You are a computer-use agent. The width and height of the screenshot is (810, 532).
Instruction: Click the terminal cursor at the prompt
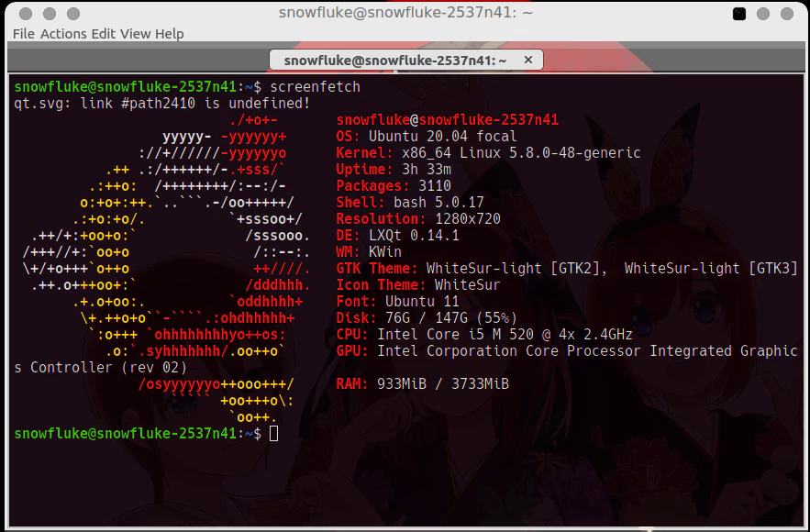coord(273,433)
